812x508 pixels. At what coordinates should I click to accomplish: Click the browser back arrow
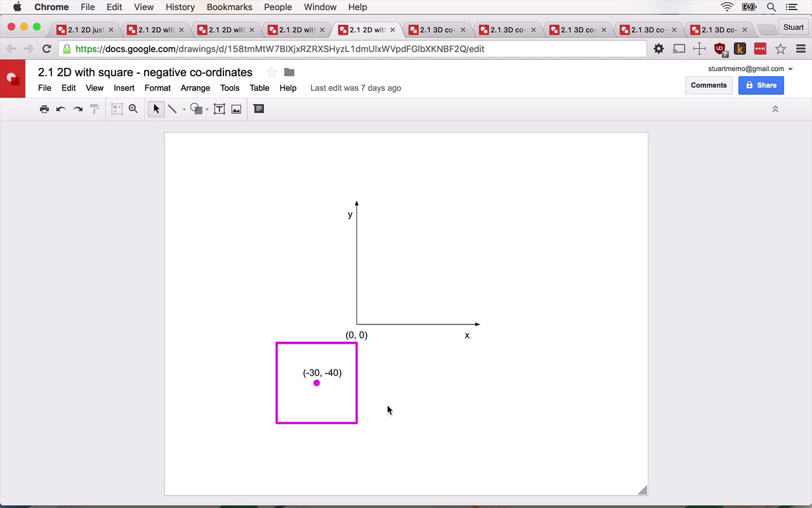point(11,49)
